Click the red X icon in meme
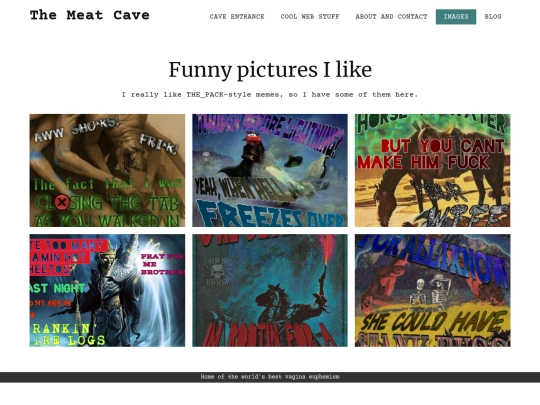 [62, 202]
